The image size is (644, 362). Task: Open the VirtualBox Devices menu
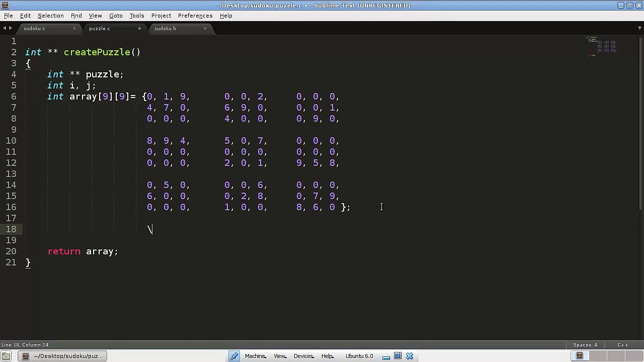coord(304,356)
